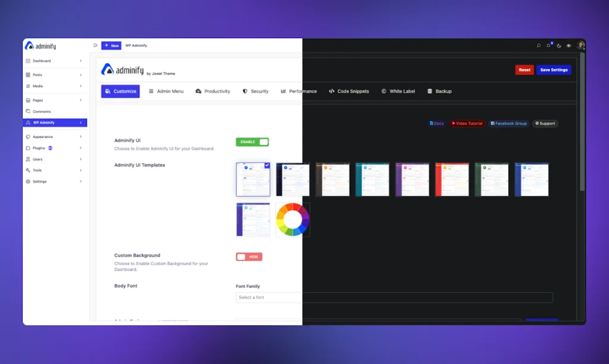Viewport: 609px width, 364px height.
Task: Click the large Adminify header logo
Action: point(123,70)
